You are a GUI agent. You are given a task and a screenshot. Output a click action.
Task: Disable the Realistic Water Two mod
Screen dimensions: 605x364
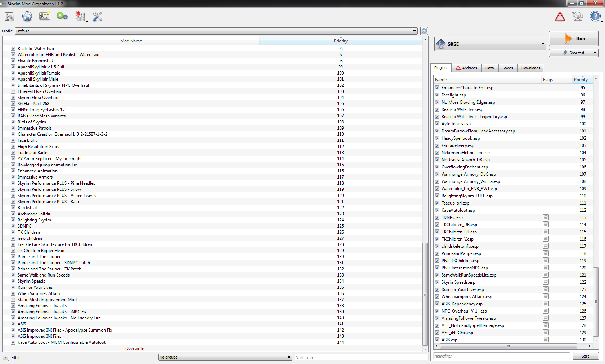[x=13, y=49]
